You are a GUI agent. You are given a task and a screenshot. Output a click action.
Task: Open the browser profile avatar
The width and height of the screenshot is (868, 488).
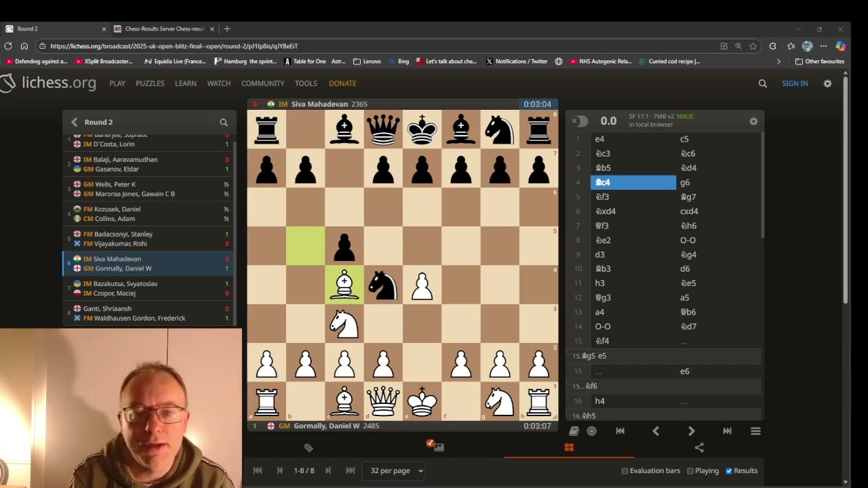coord(807,46)
